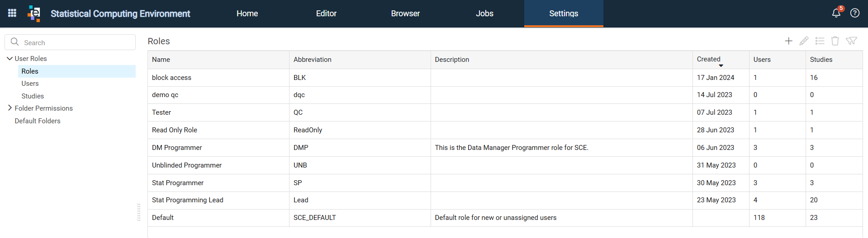
Task: Select the 'Stat Programming Lead' name cell
Action: coord(218,200)
